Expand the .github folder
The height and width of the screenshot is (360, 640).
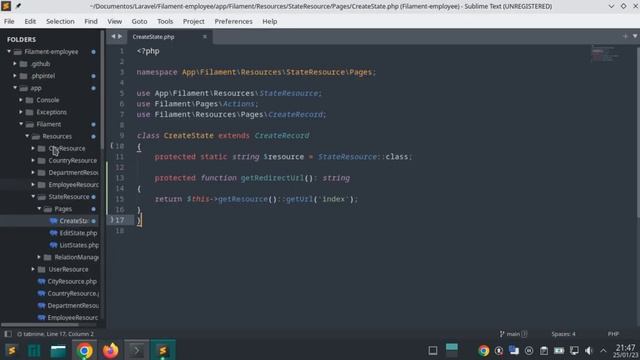(x=15, y=64)
